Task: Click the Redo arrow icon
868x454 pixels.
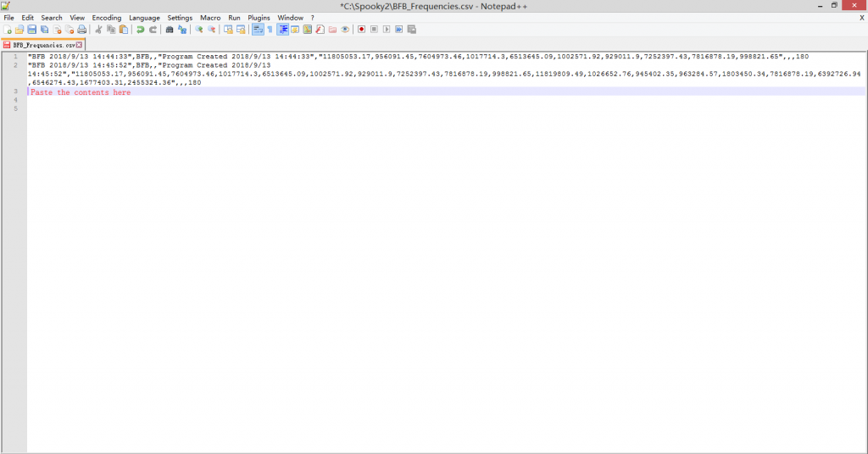Action: pyautogui.click(x=153, y=30)
